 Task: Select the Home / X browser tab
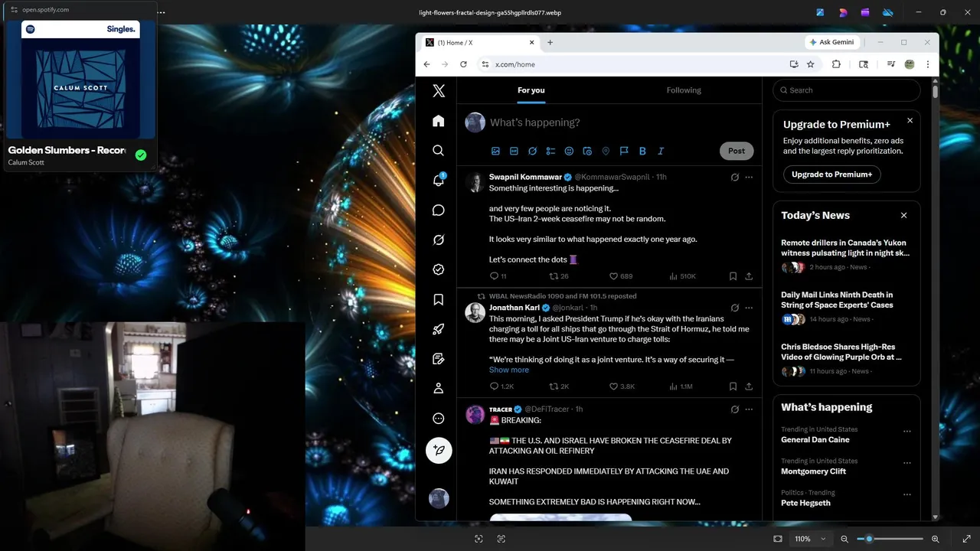pyautogui.click(x=479, y=43)
